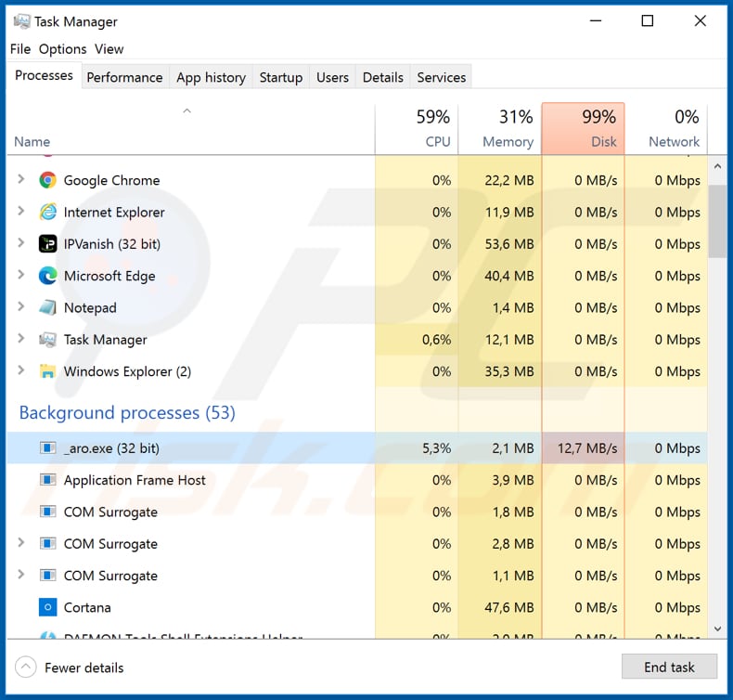Click the 53,6 MB IPVanish memory value
The height and width of the screenshot is (700, 733).
(509, 244)
